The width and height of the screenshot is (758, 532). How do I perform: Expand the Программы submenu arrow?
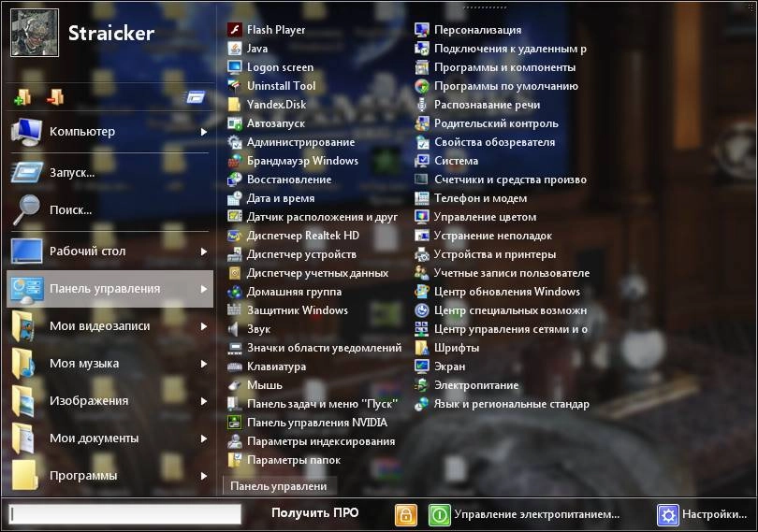204,476
